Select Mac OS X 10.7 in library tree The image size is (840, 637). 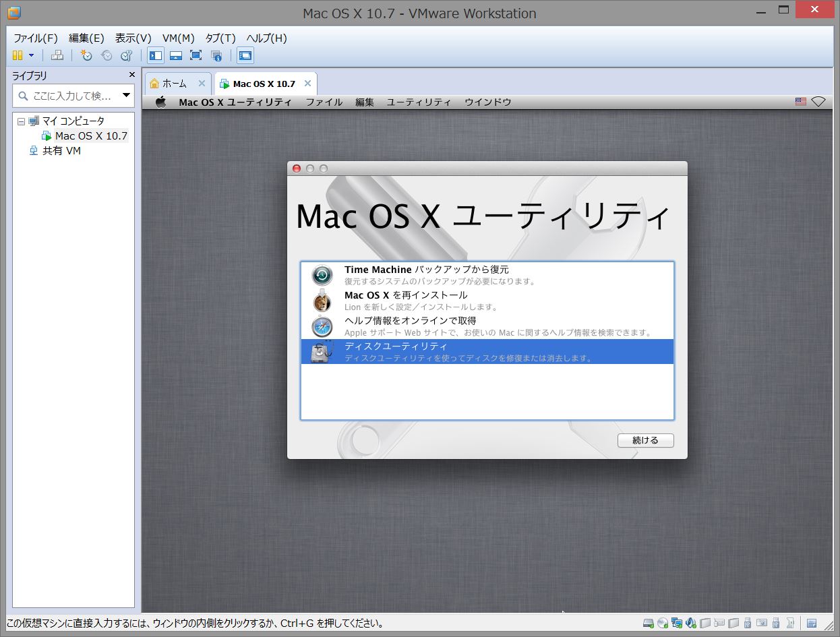(91, 136)
